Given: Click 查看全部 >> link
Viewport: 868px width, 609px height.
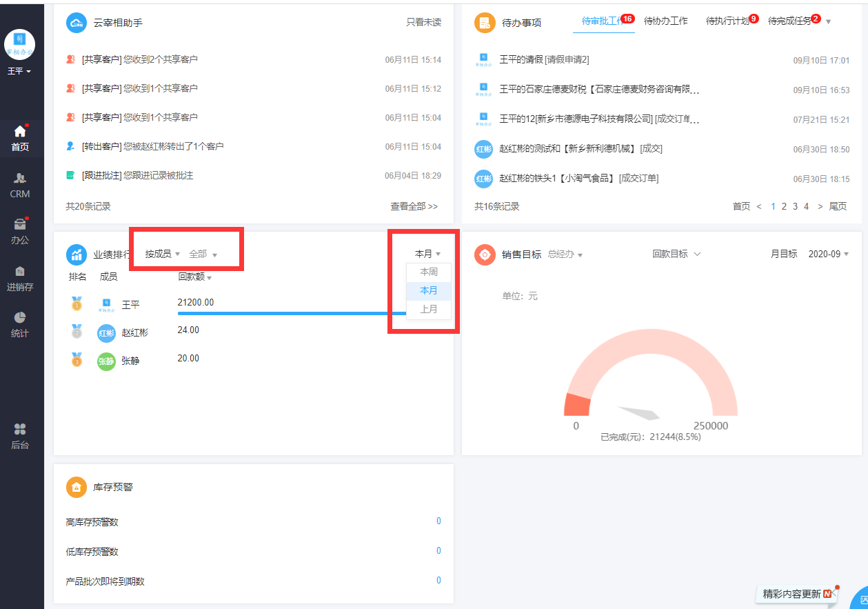Looking at the screenshot, I should 414,206.
